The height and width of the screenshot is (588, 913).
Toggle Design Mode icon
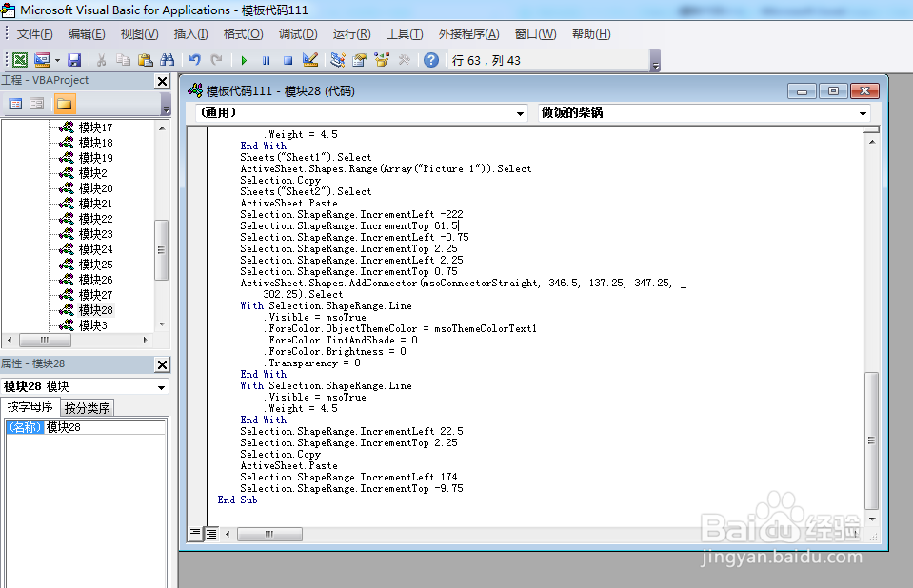(309, 60)
